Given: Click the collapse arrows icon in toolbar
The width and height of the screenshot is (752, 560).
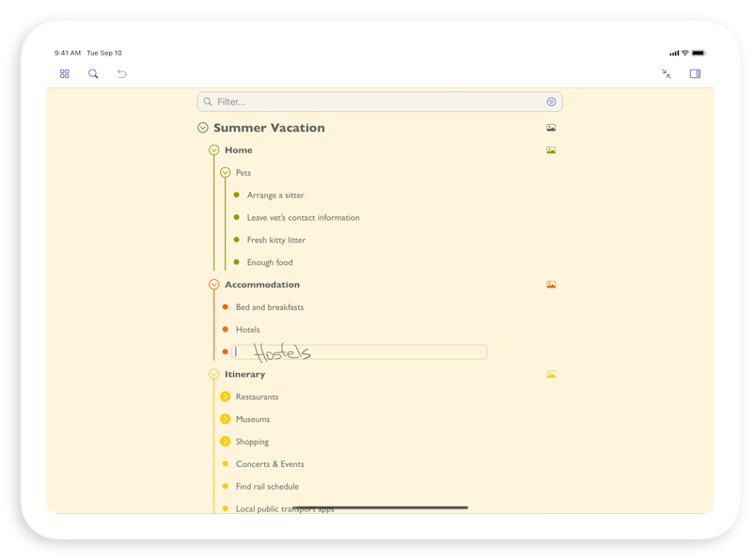Looking at the screenshot, I should coord(666,73).
